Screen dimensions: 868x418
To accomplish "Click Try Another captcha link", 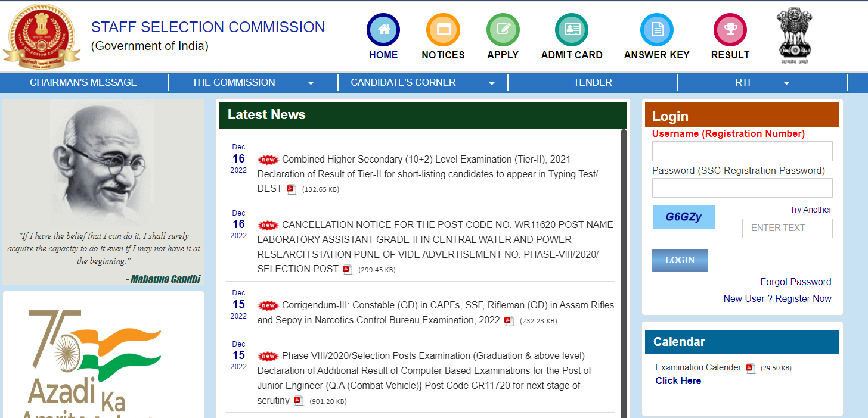I will click(810, 210).
